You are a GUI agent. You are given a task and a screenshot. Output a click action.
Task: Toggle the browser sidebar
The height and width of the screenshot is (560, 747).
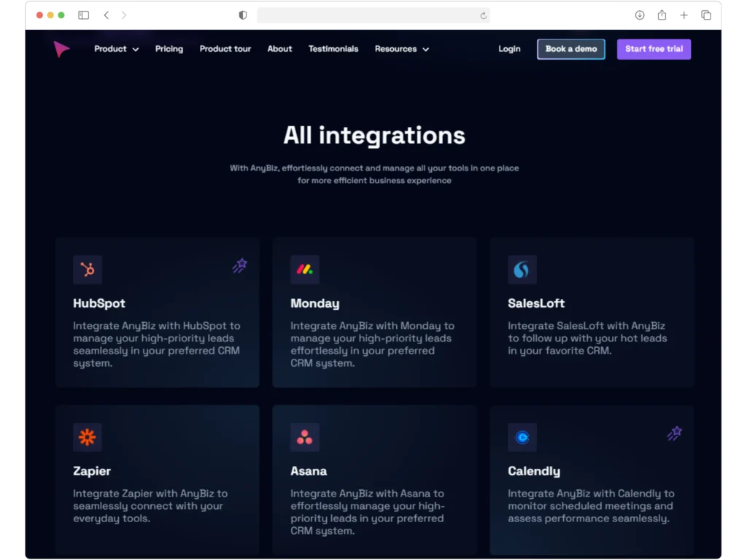(x=83, y=15)
